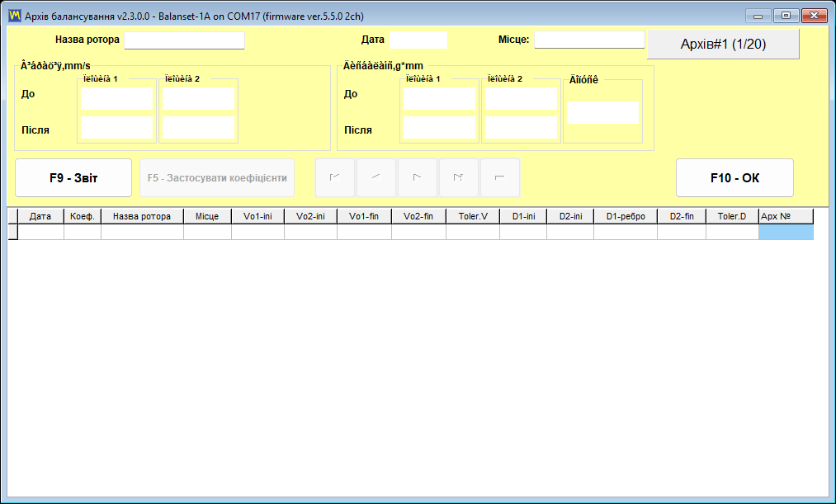Click the Toler.V column header

pos(473,216)
